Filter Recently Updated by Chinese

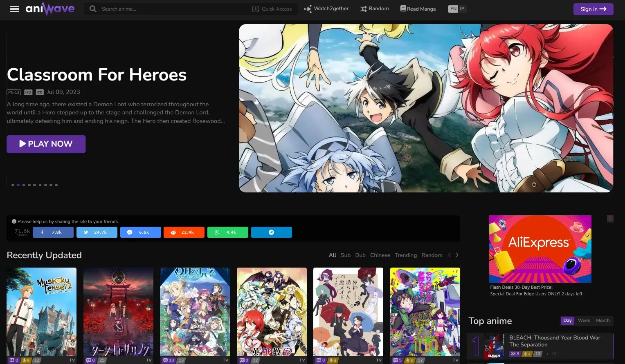pos(380,255)
